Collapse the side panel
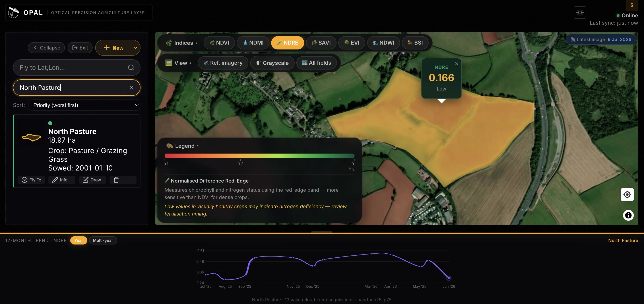Viewport: 644px width, 304px height. (47, 48)
